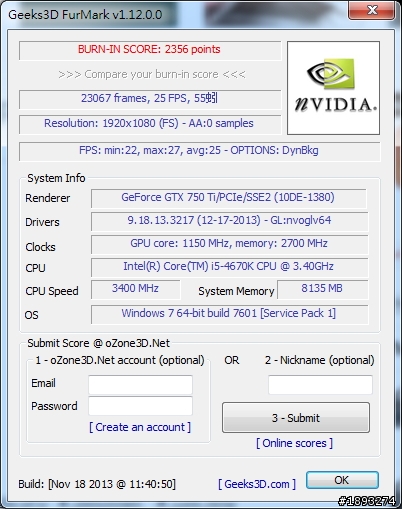Click the 23067 frames, 25 FPS line

click(x=149, y=98)
